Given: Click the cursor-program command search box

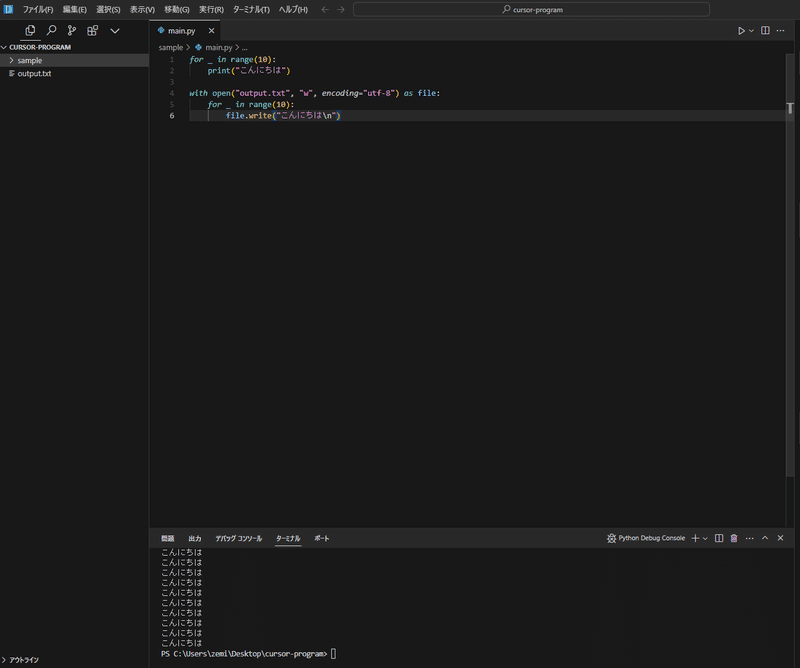Looking at the screenshot, I should point(531,9).
